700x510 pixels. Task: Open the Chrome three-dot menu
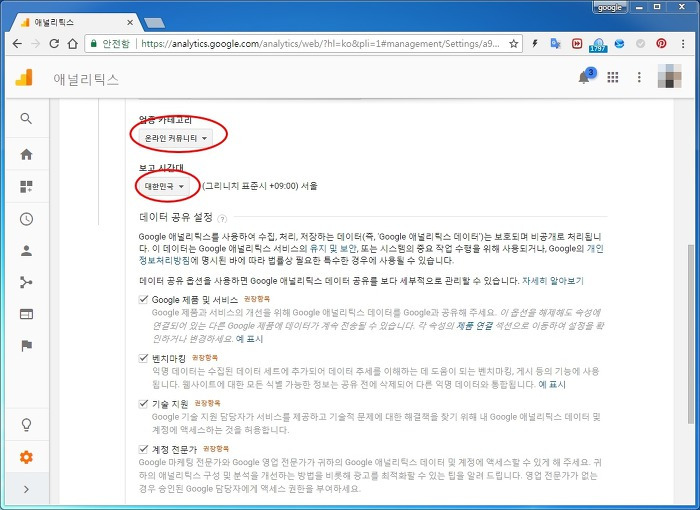click(683, 43)
